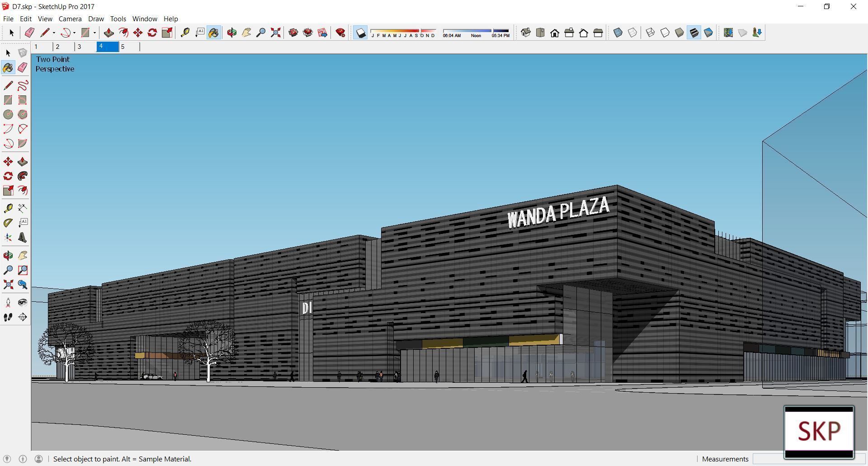Choose the Section Plane tool
Viewport: 868px width, 466px height.
[23, 317]
